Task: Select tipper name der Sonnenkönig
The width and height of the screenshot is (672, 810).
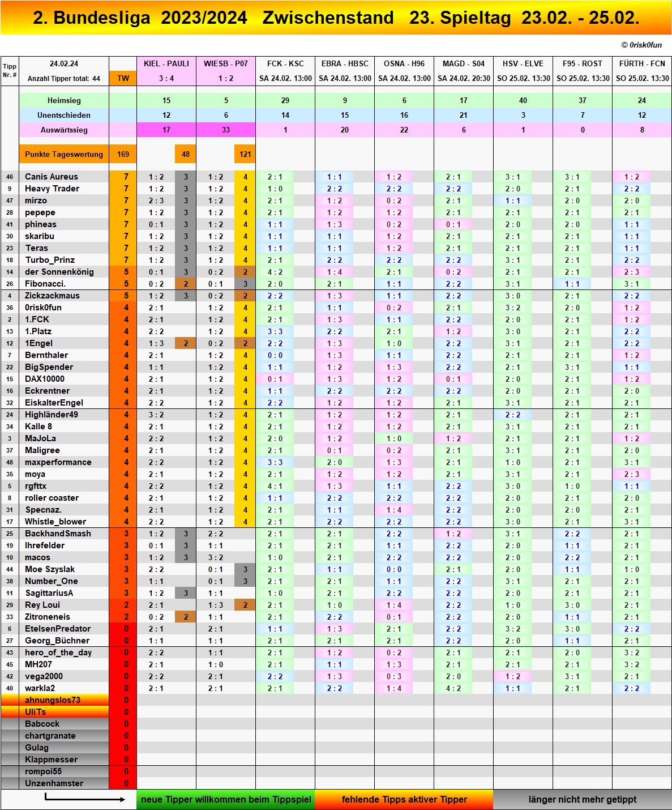Action: click(59, 272)
